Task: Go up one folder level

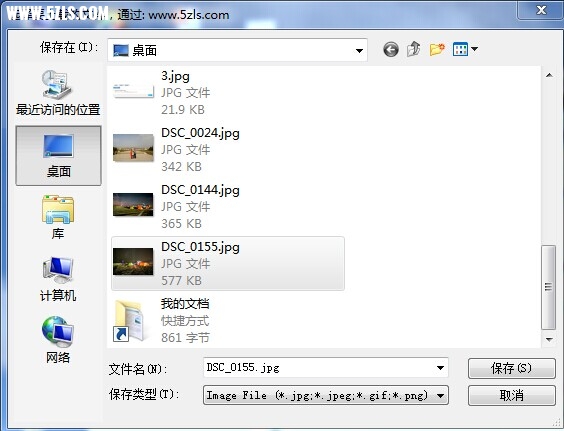Action: 414,49
